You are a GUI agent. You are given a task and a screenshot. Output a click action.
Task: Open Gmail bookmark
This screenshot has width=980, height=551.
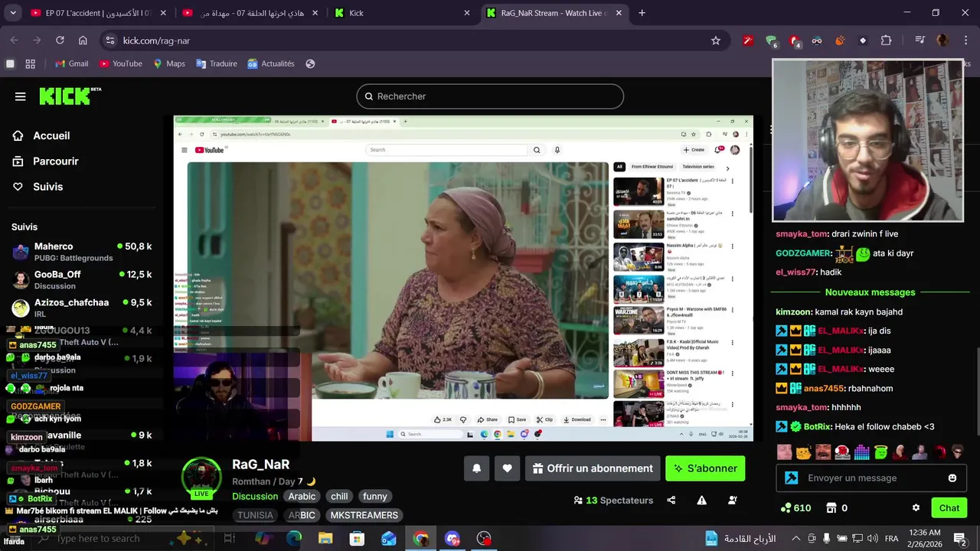[x=70, y=64]
